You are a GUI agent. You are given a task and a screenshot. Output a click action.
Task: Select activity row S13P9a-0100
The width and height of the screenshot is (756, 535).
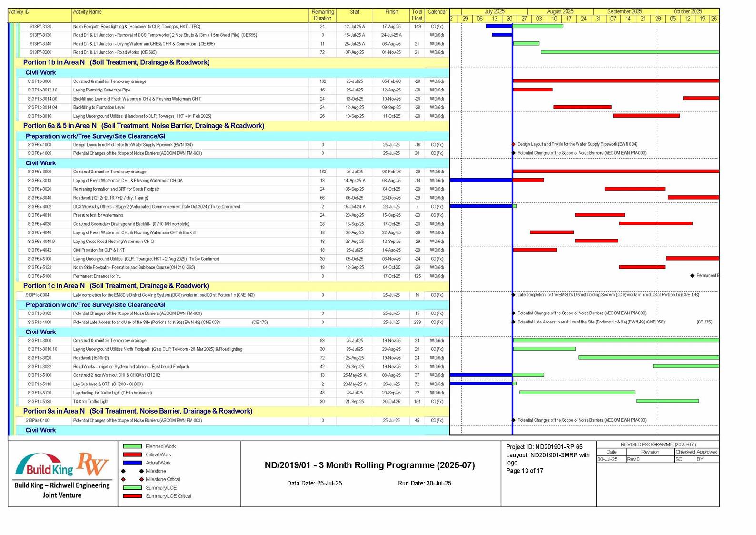pos(233,421)
